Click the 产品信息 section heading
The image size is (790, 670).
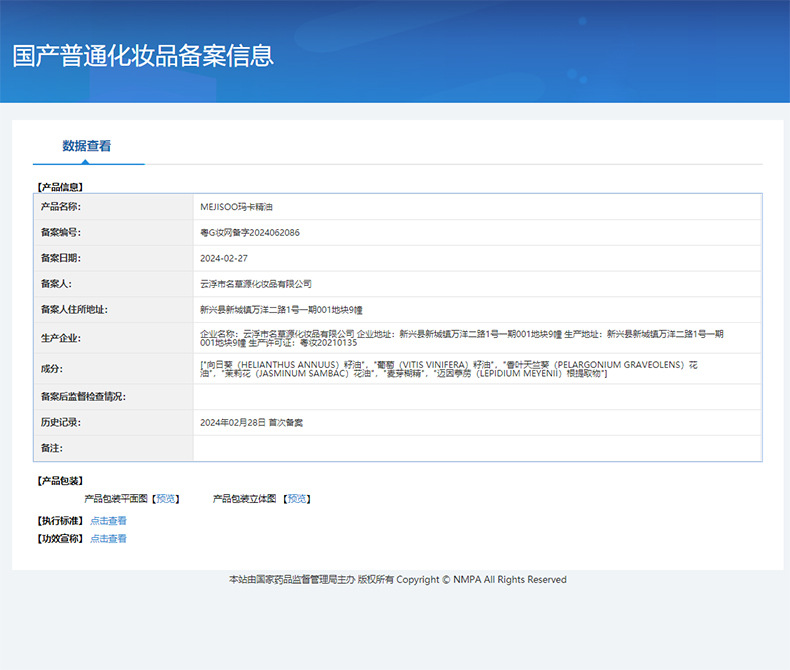coord(60,187)
